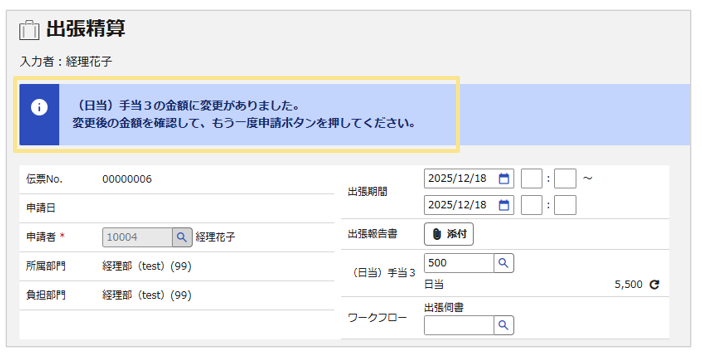Click the 伝票No. label
Screen dimensions: 702x362
44,179
